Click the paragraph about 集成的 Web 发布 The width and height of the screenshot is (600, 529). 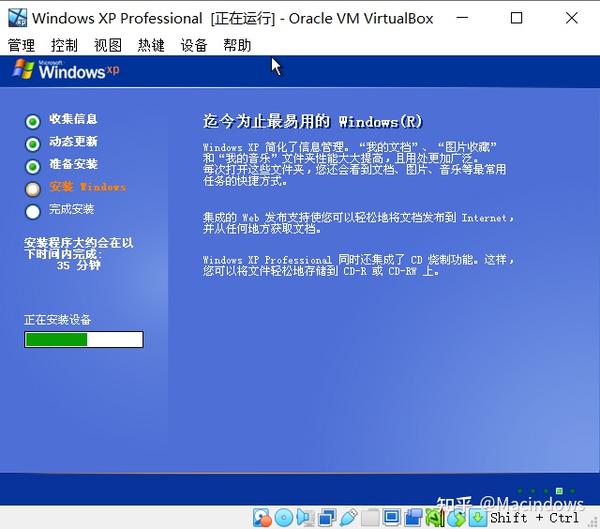(x=359, y=223)
